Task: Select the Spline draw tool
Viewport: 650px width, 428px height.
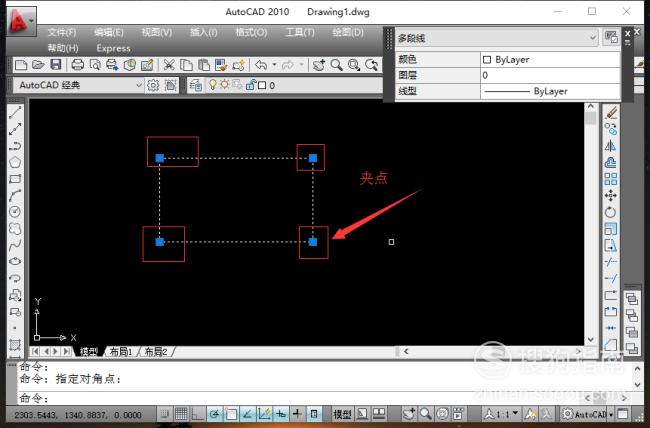Action: coord(15,245)
